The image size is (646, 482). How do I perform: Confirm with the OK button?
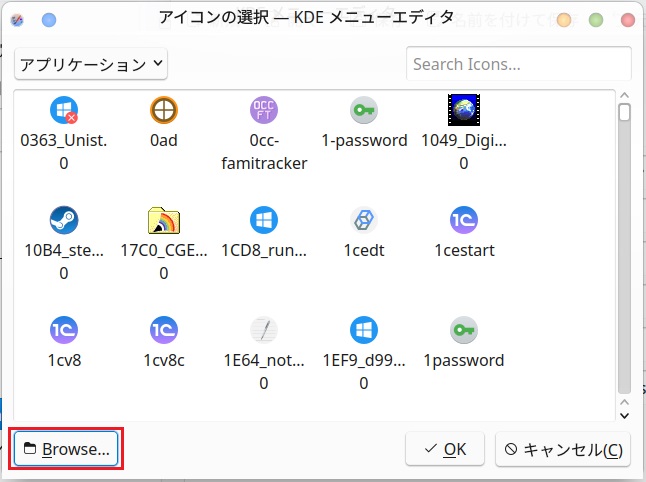[445, 449]
